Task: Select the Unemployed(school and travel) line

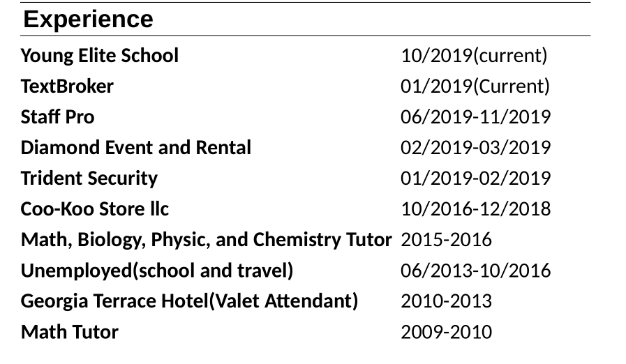Action: pos(157,271)
